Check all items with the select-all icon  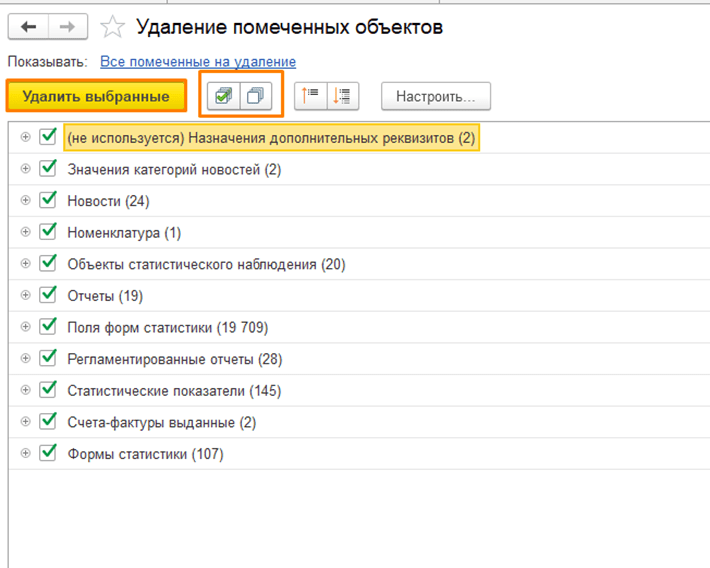(225, 97)
